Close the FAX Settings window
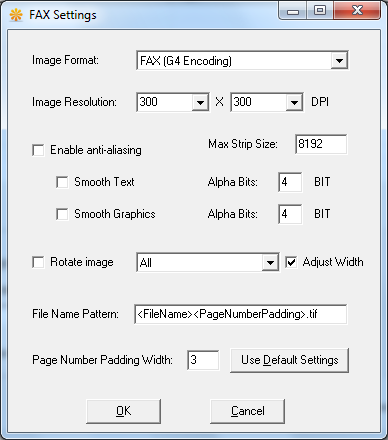 tap(357, 11)
